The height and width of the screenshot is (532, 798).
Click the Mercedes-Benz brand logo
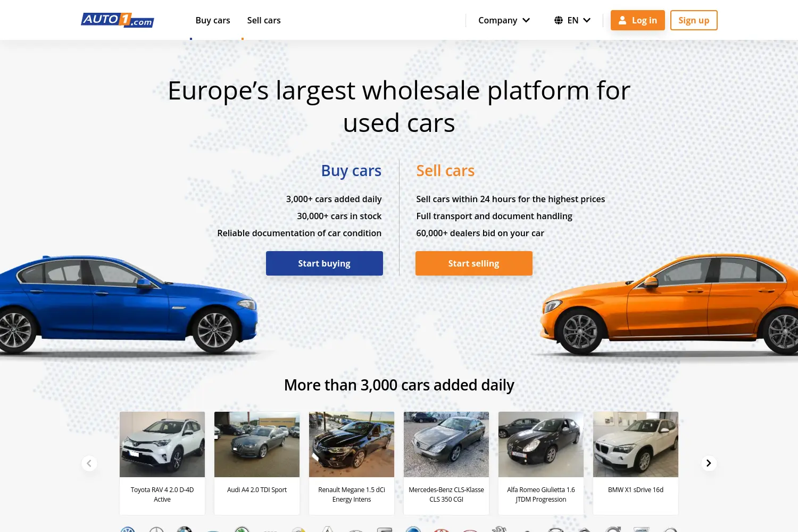[x=156, y=530]
